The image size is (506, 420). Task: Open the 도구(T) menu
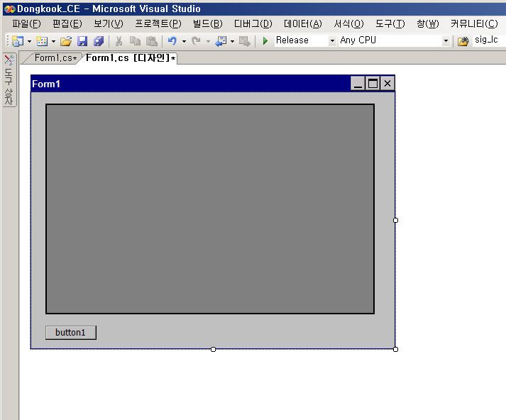coord(390,24)
